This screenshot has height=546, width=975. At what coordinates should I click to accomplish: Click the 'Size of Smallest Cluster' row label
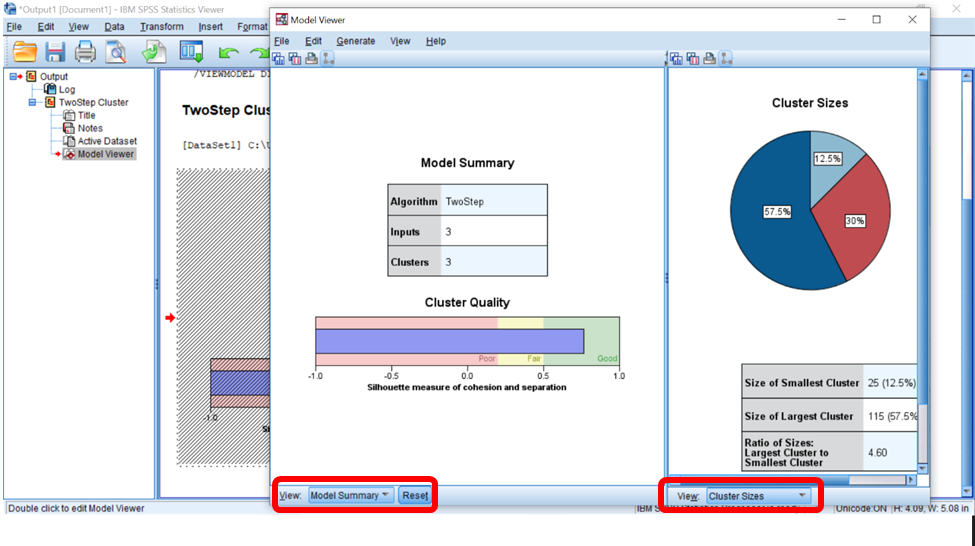click(802, 383)
